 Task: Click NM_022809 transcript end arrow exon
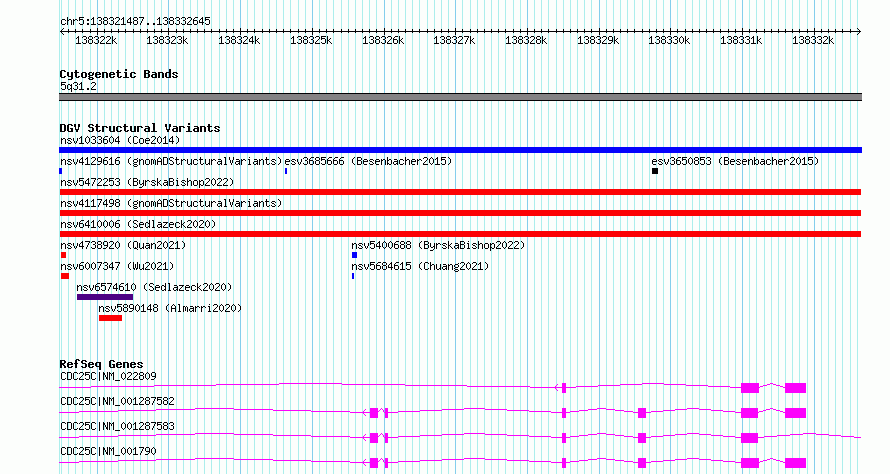pyautogui.click(x=564, y=388)
